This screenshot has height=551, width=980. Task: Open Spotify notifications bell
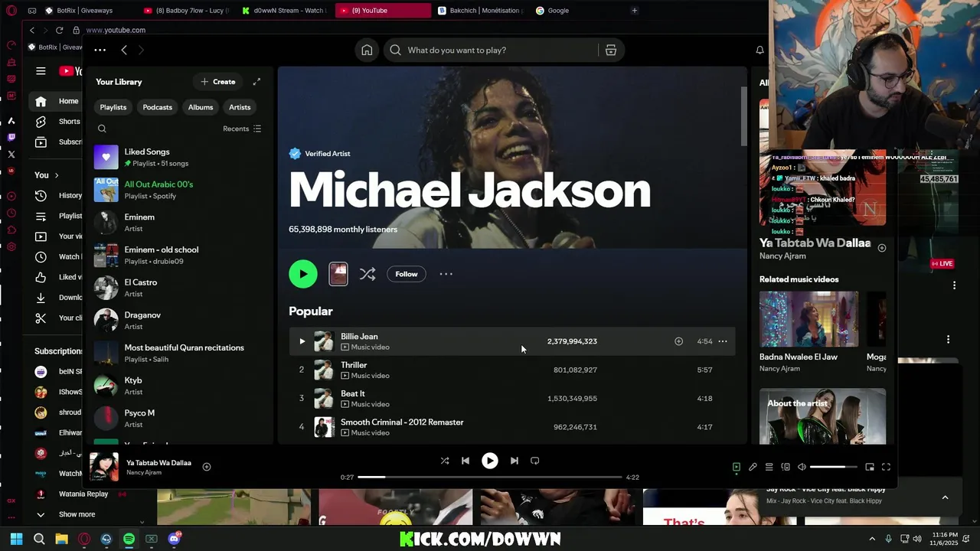pyautogui.click(x=759, y=50)
